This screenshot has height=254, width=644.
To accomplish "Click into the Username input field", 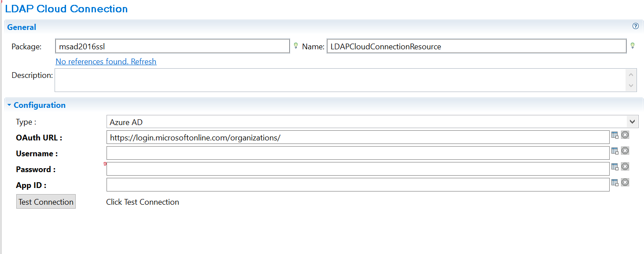I will (x=357, y=153).
